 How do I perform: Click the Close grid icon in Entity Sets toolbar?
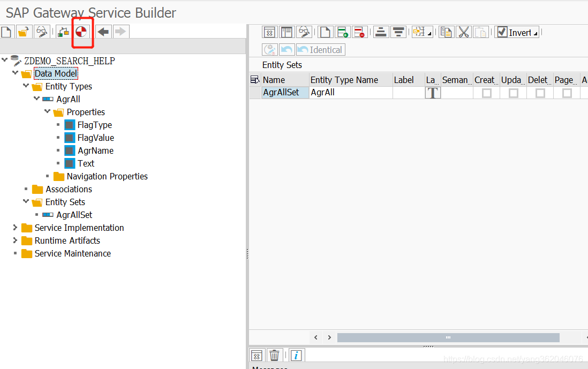(x=269, y=33)
